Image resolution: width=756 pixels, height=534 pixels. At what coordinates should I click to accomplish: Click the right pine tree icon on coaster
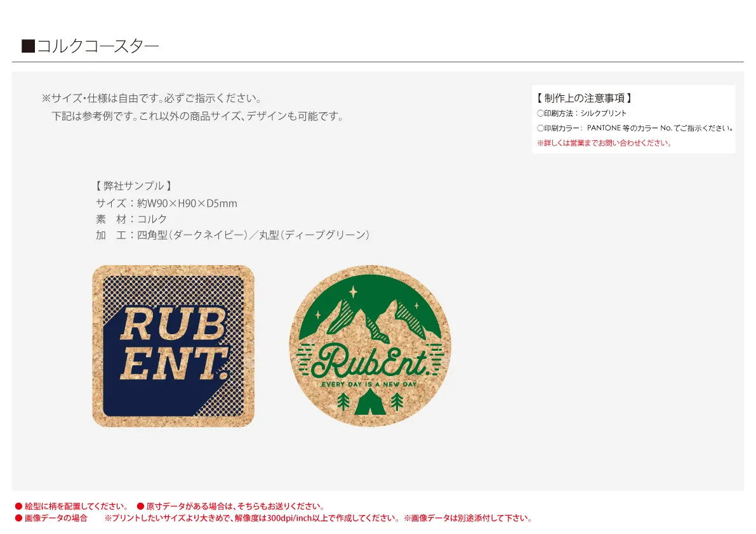click(397, 402)
